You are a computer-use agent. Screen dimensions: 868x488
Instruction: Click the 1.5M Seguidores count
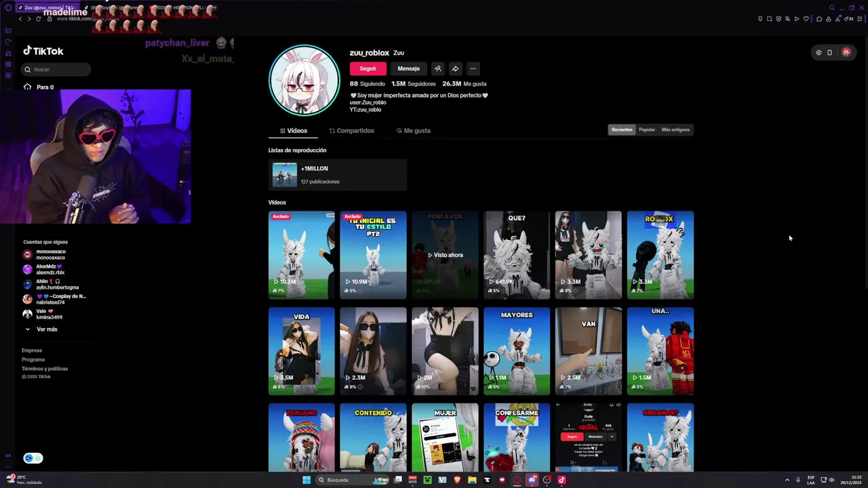pyautogui.click(x=414, y=84)
